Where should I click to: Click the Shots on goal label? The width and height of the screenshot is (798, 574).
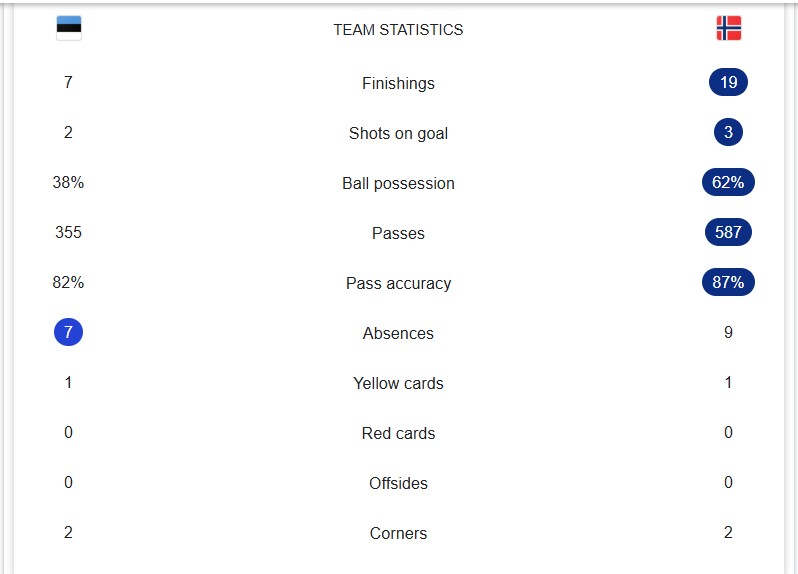click(398, 133)
